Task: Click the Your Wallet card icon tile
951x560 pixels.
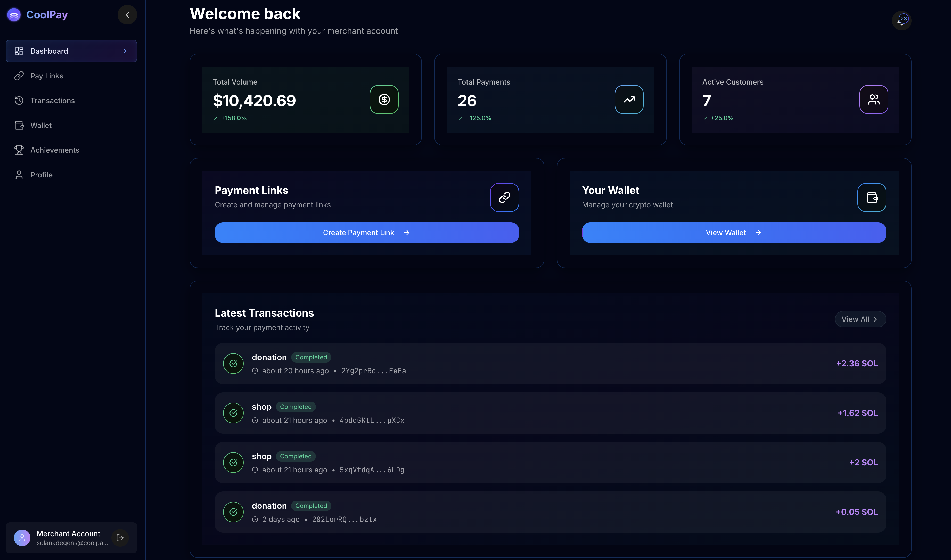Action: pyautogui.click(x=872, y=197)
